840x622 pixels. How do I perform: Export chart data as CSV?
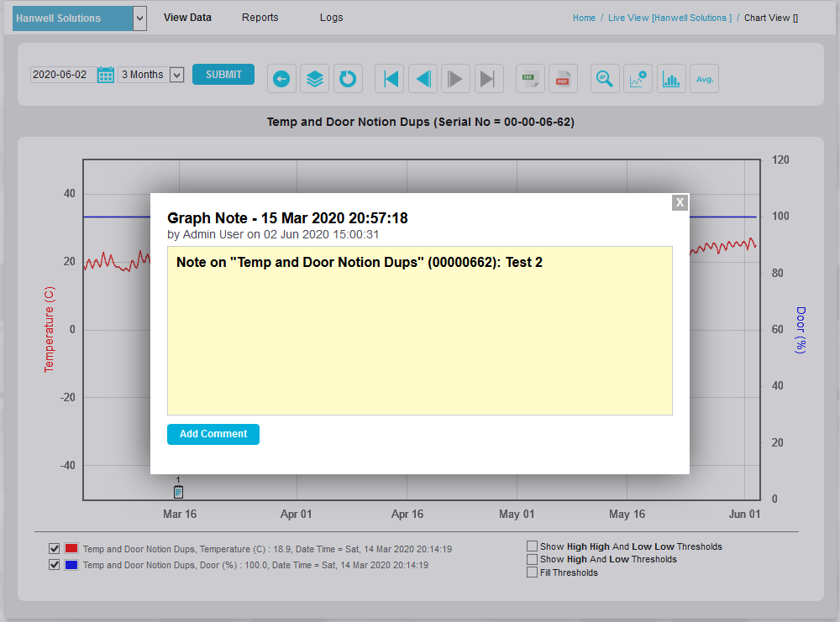pos(530,79)
